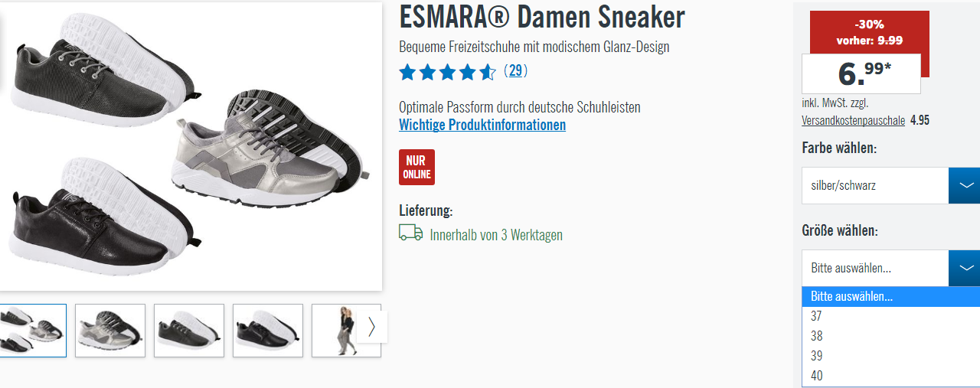Screen dimensions: 980x388
Task: Select the silver sneaker thumbnail
Action: (110, 331)
